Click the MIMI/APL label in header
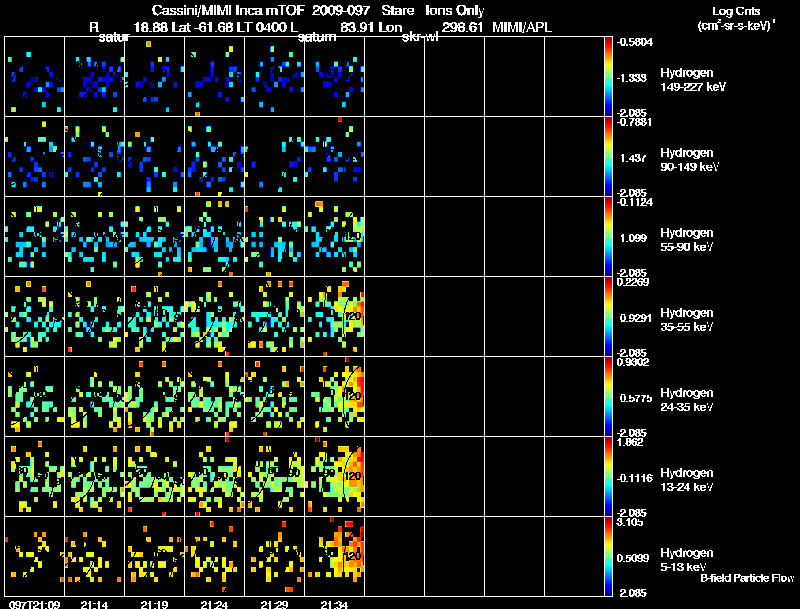 (x=522, y=27)
